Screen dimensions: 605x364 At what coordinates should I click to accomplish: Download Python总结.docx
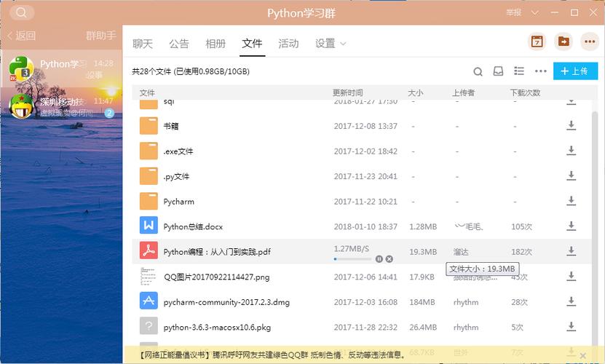tap(571, 226)
